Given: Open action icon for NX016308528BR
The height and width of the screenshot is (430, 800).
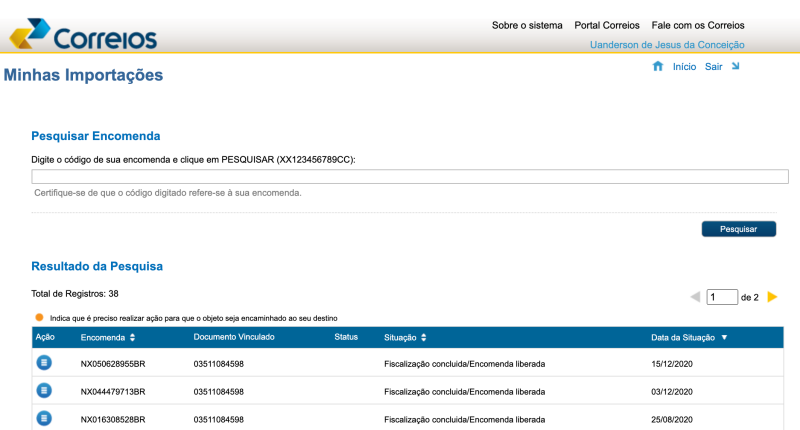Looking at the screenshot, I should coord(44,417).
